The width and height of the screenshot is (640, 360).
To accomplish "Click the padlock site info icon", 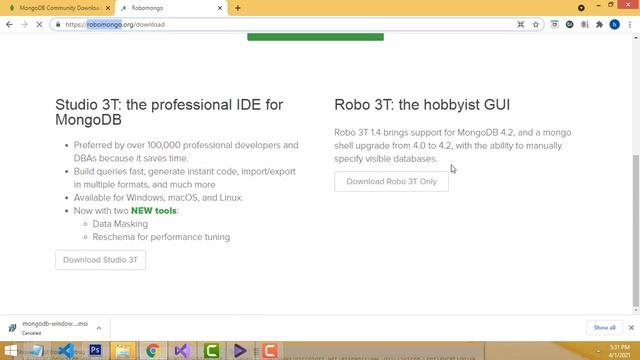I will tap(58, 24).
